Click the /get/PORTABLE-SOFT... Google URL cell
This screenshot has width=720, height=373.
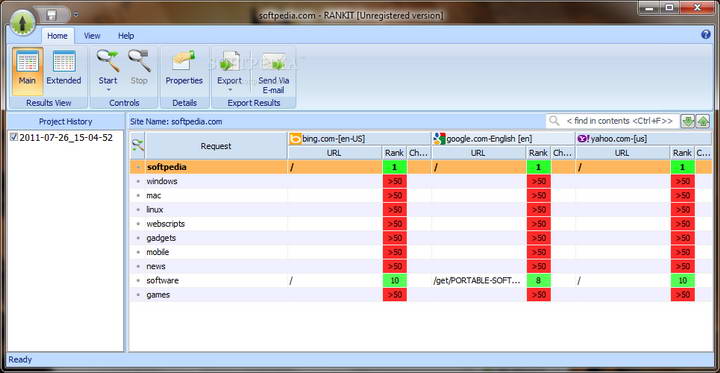pyautogui.click(x=478, y=281)
